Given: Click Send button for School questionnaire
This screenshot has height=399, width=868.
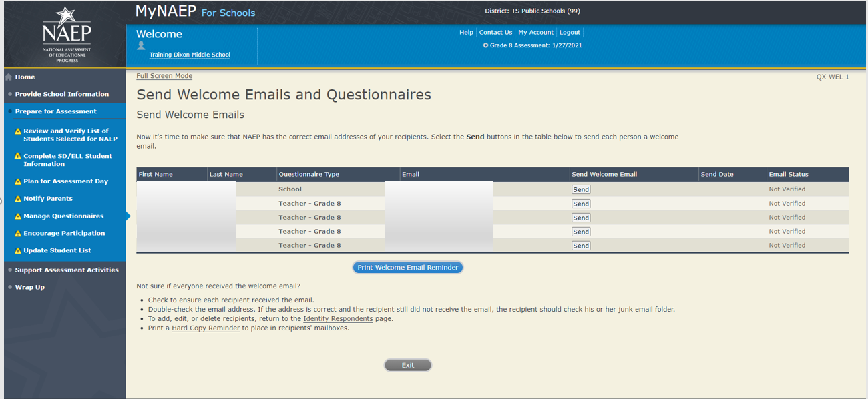Looking at the screenshot, I should coord(581,189).
